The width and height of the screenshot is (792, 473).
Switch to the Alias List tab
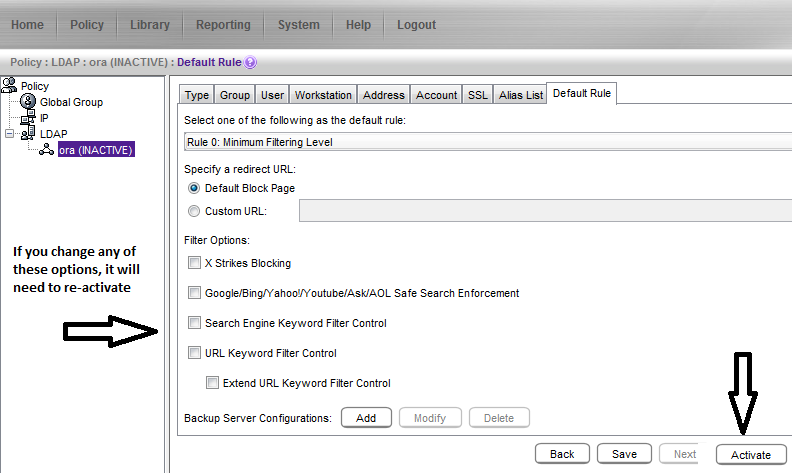520,95
